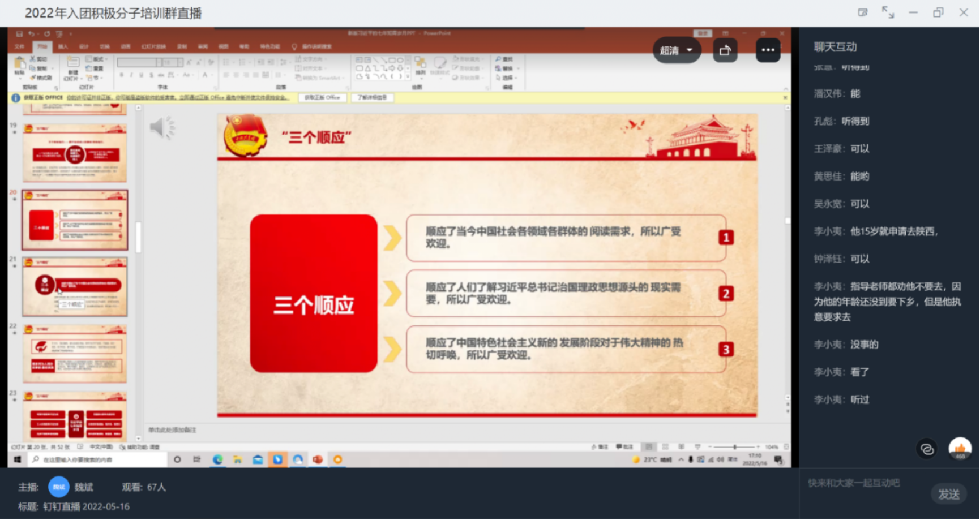Select slide 21 thumbnail in the pane

75,287
